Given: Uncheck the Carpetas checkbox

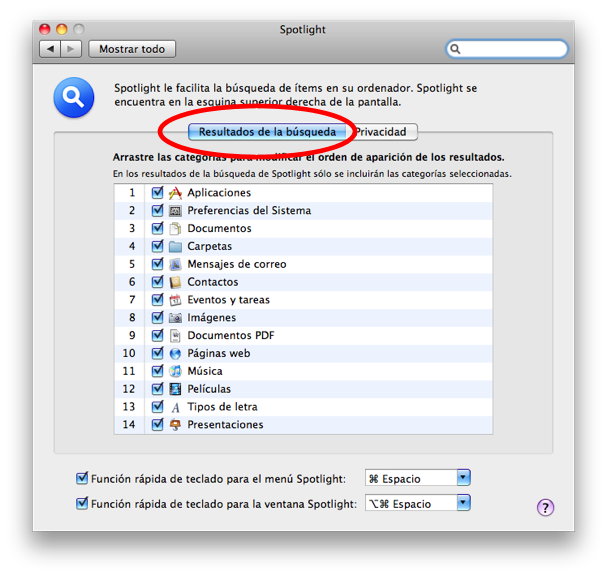Looking at the screenshot, I should pos(157,246).
